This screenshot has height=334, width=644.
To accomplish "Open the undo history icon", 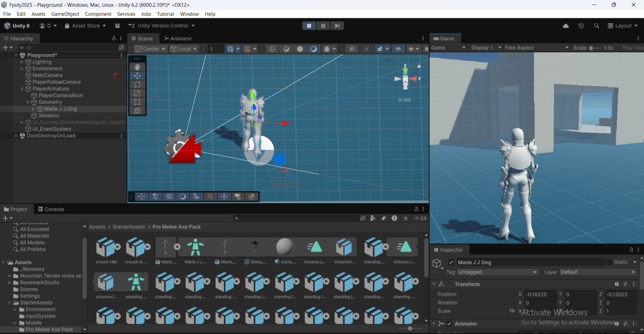I will (580, 26).
